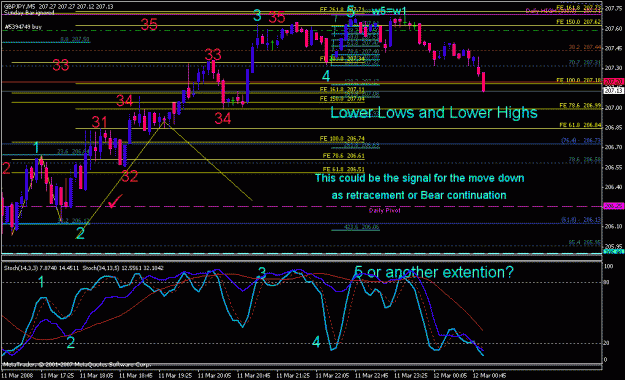The width and height of the screenshot is (625, 380).
Task: Click the "12 Mar 00:45" time label
Action: pyautogui.click(x=489, y=376)
